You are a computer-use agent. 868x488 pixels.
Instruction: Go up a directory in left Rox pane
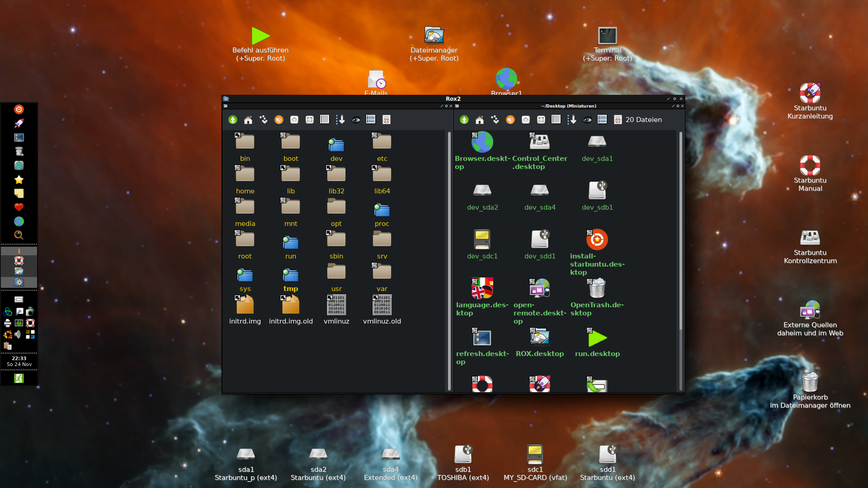233,120
